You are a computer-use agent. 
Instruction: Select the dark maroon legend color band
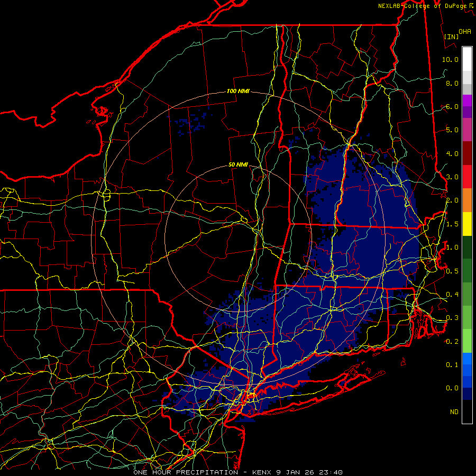[467, 153]
